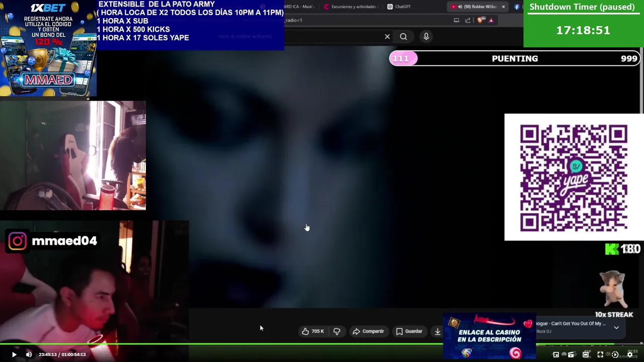Close the Robbie Williams YouTube tab
644x362 pixels.
tap(503, 7)
